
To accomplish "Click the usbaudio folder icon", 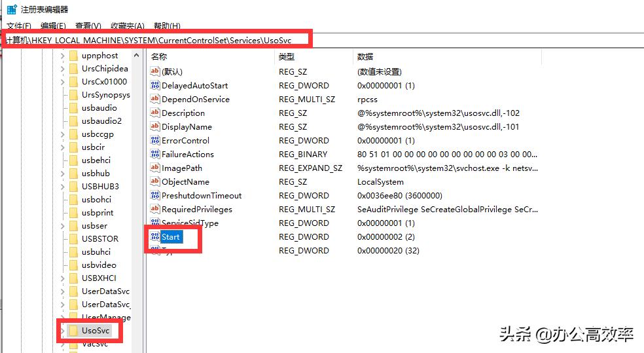I will tap(73, 108).
